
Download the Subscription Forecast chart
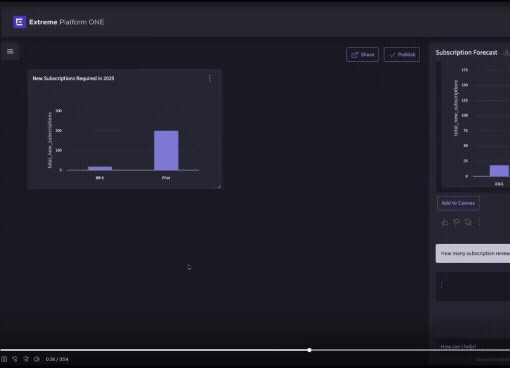(x=506, y=52)
